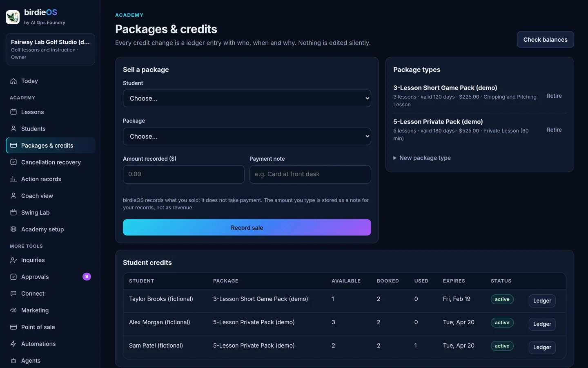Open the Student dropdown

[x=247, y=99]
